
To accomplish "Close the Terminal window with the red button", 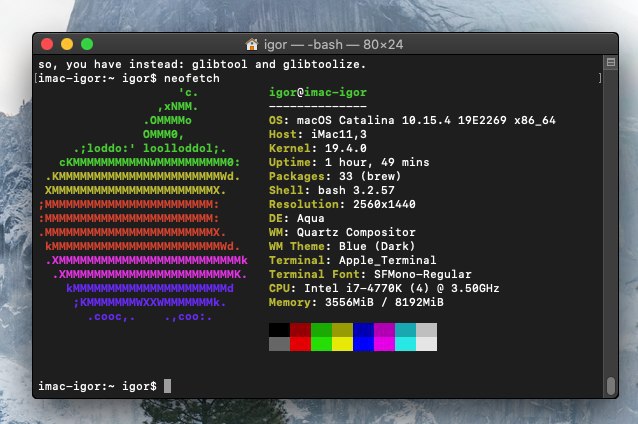I will [47, 44].
